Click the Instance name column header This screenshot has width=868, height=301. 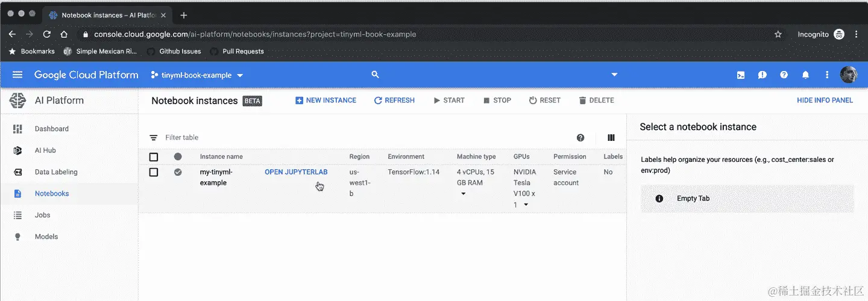[x=221, y=157]
